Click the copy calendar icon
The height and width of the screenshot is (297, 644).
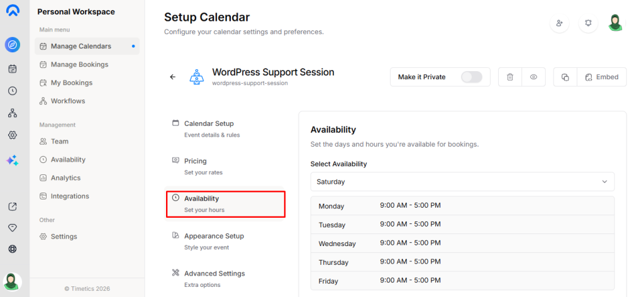[565, 77]
